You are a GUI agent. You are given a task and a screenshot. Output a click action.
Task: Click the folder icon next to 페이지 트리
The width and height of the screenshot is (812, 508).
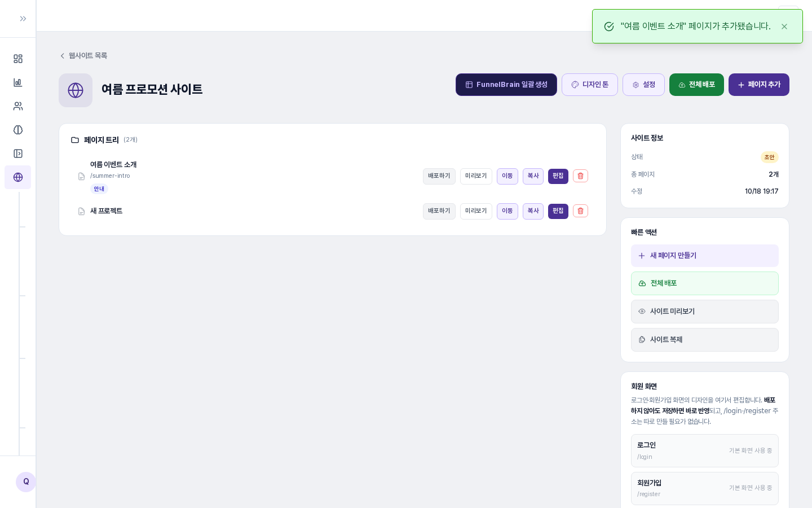pos(75,140)
